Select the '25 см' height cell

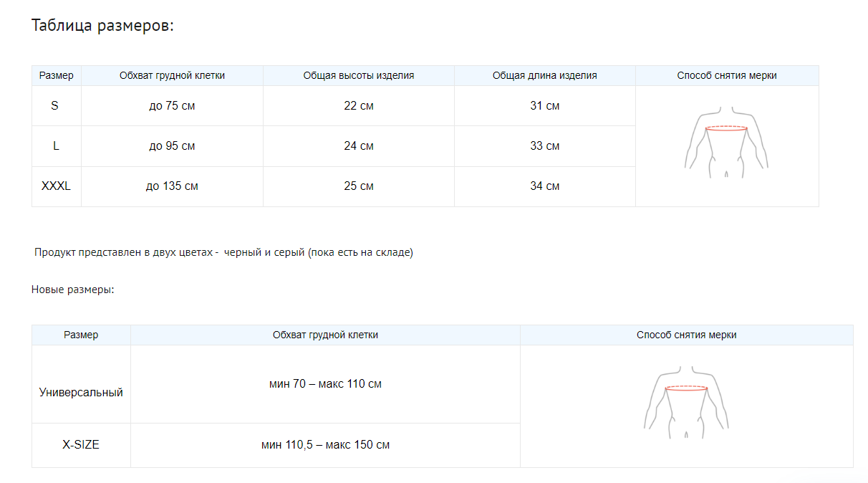point(358,186)
